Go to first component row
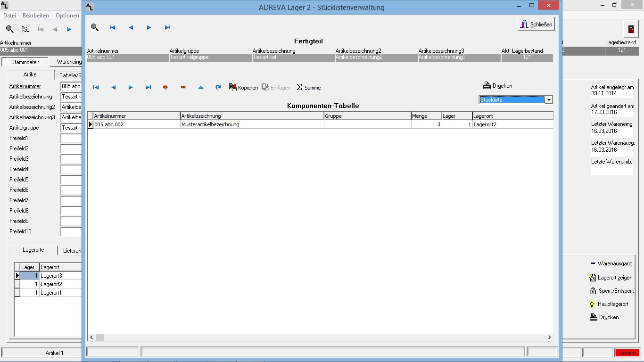Image resolution: width=644 pixels, height=362 pixels. (x=96, y=87)
